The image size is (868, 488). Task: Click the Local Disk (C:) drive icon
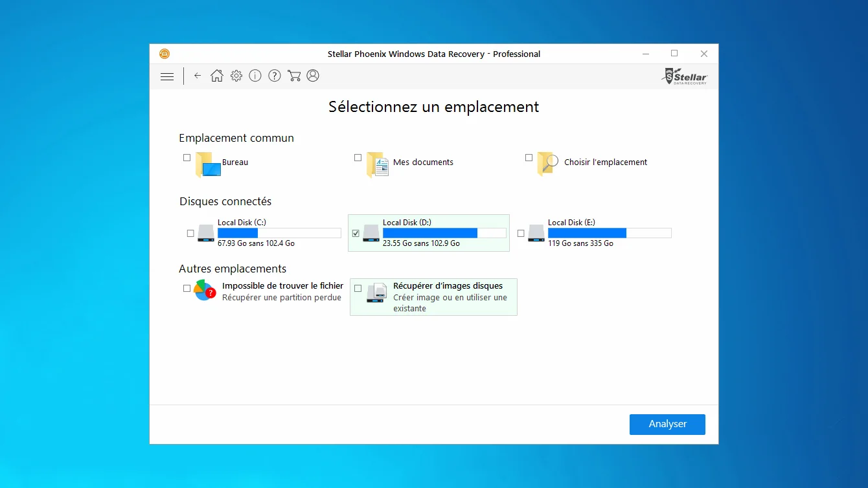point(206,233)
